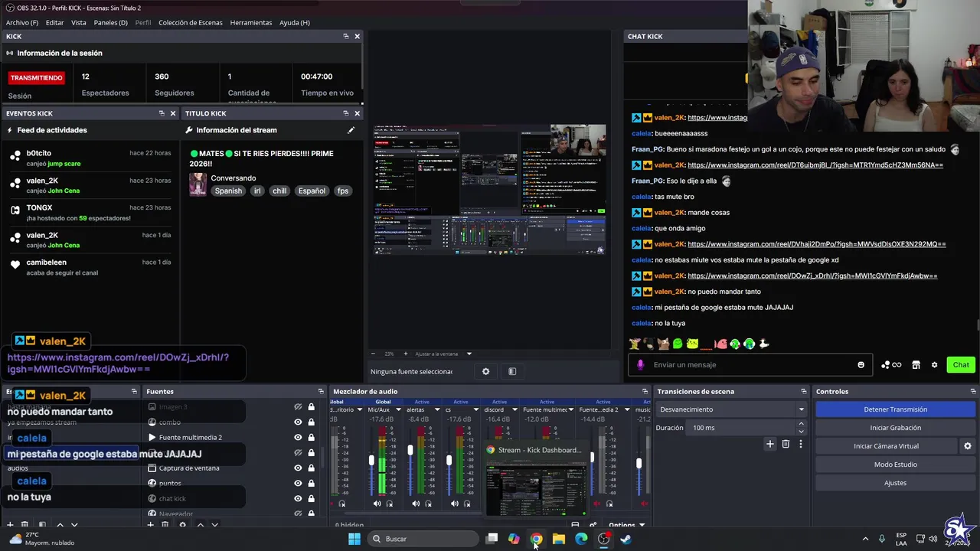Open File Explorer from the taskbar
Image resolution: width=980 pixels, height=551 pixels.
coord(559,539)
